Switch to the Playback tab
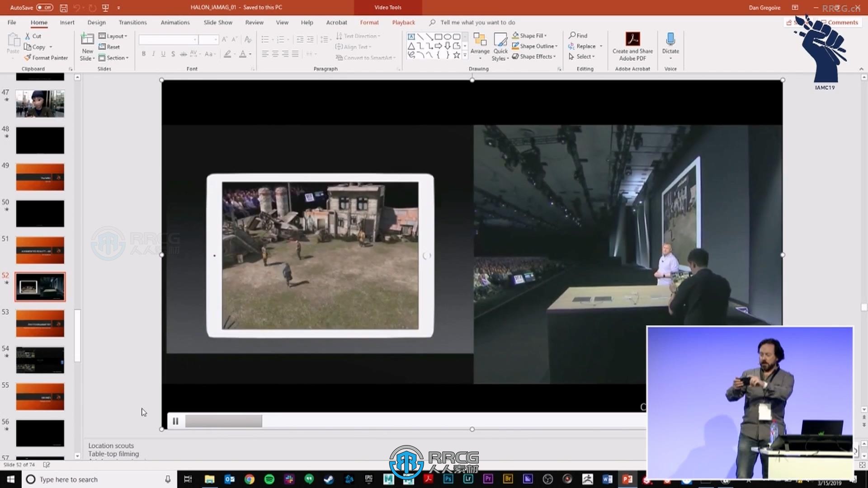This screenshot has height=488, width=868. pos(403,22)
